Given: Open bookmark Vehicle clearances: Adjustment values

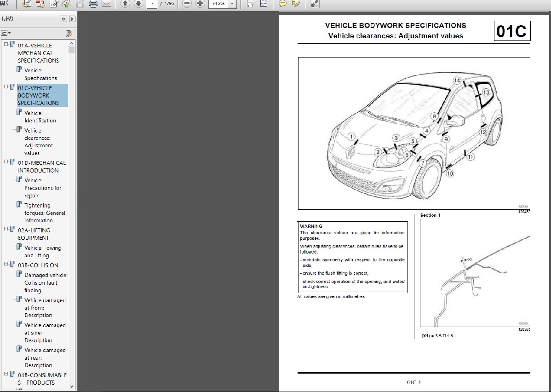Looking at the screenshot, I should click(38, 142).
